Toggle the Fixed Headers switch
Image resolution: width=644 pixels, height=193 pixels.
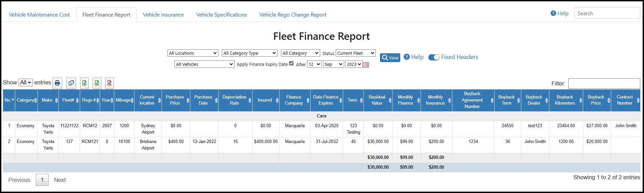coord(434,57)
